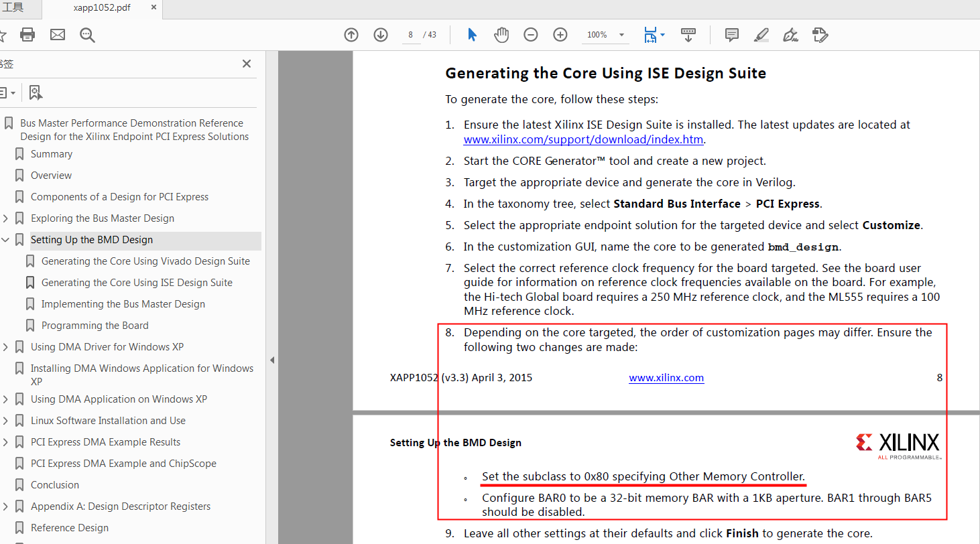980x544 pixels.
Task: Open Generating the Core Using ISE Design Suite bookmark
Action: pos(137,283)
